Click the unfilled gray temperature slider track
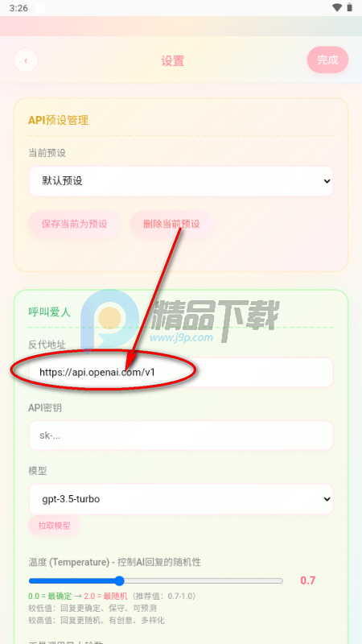This screenshot has height=644, width=362. tap(204, 580)
